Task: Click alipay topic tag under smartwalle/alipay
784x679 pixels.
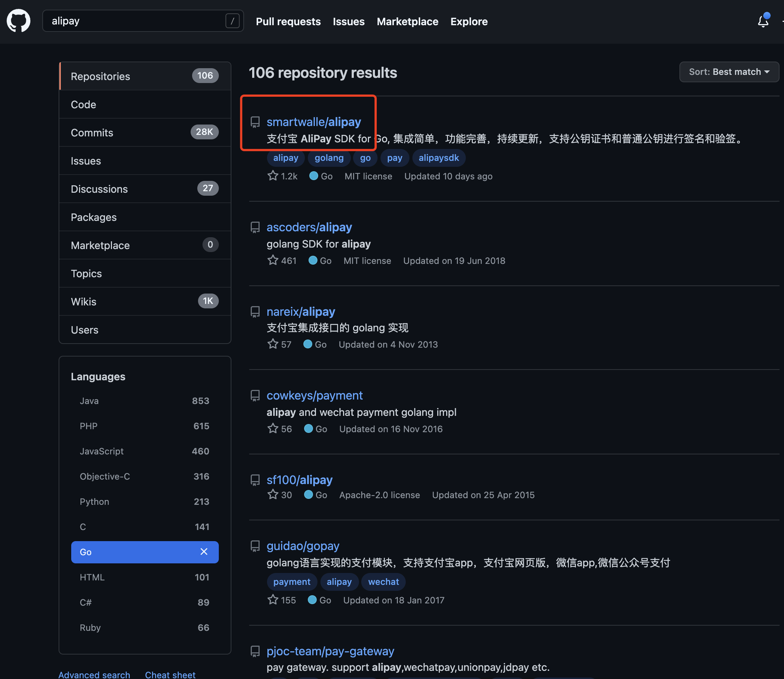Action: tap(286, 158)
